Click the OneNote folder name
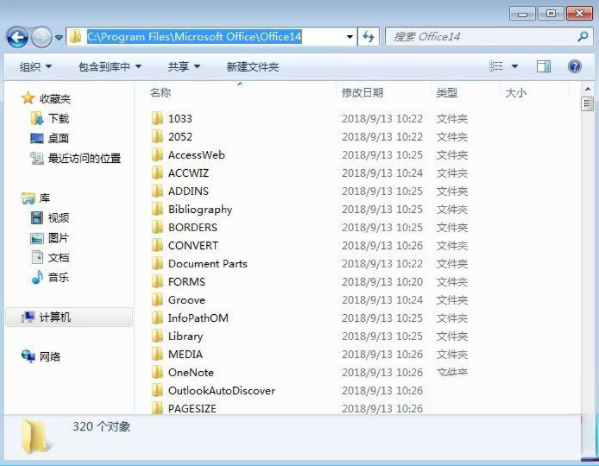Screen dimensions: 599x466 [x=191, y=372]
